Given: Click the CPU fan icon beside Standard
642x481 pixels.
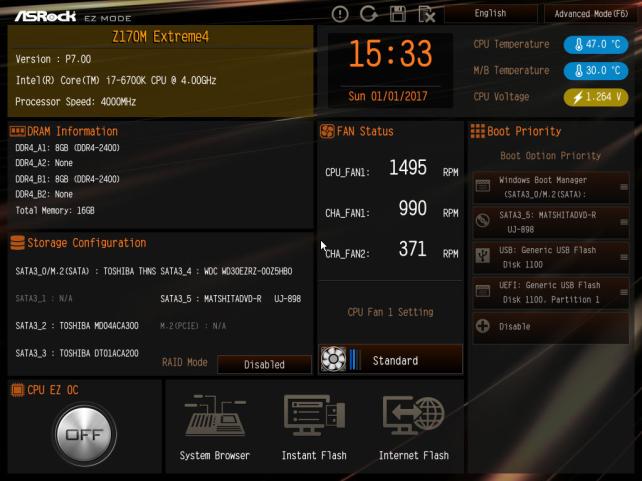Looking at the screenshot, I should [333, 359].
